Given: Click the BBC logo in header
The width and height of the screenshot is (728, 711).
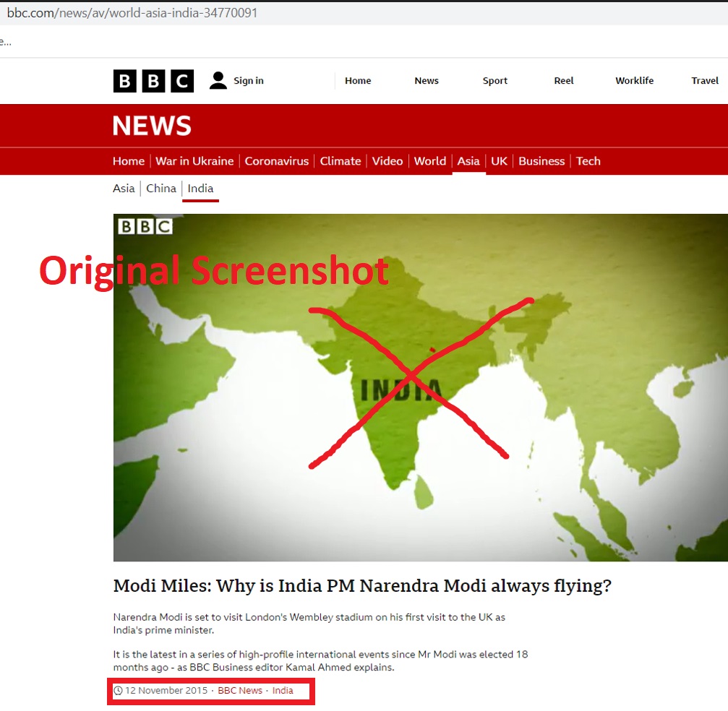Looking at the screenshot, I should [153, 81].
